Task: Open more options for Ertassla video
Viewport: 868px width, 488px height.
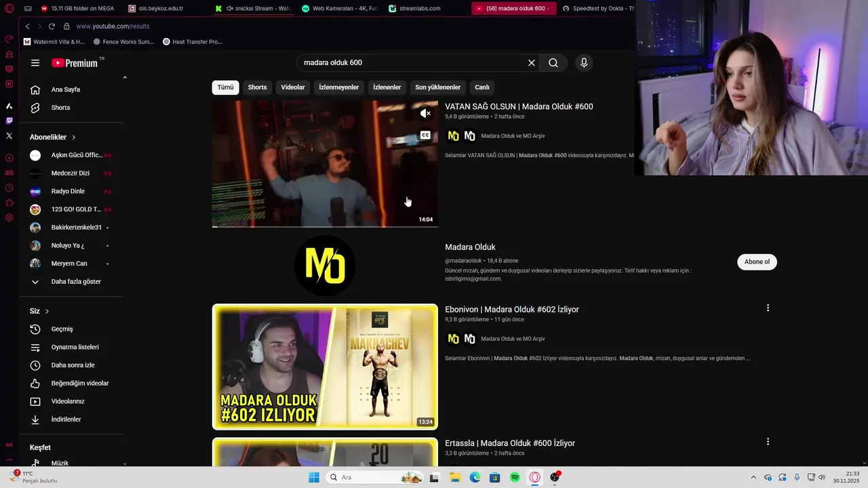Action: pos(768,442)
